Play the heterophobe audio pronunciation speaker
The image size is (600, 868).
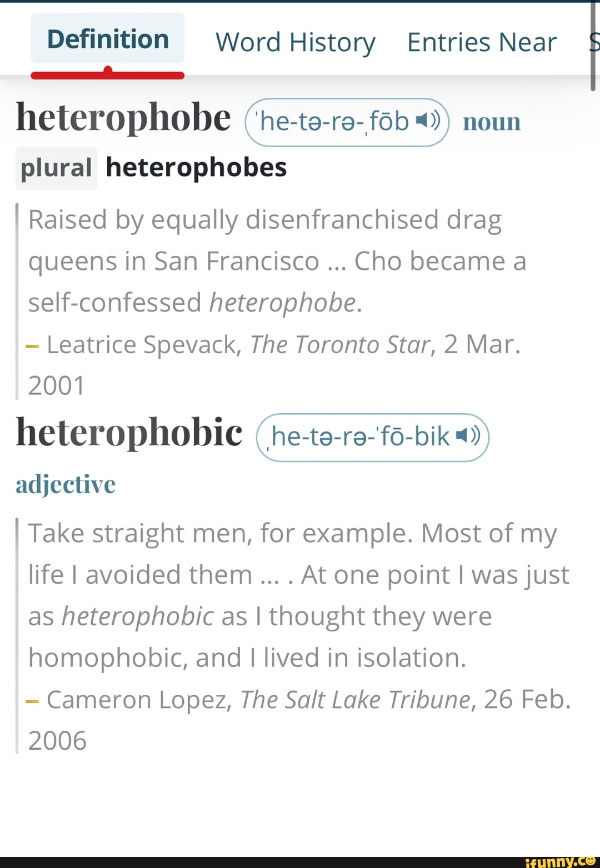click(x=428, y=121)
